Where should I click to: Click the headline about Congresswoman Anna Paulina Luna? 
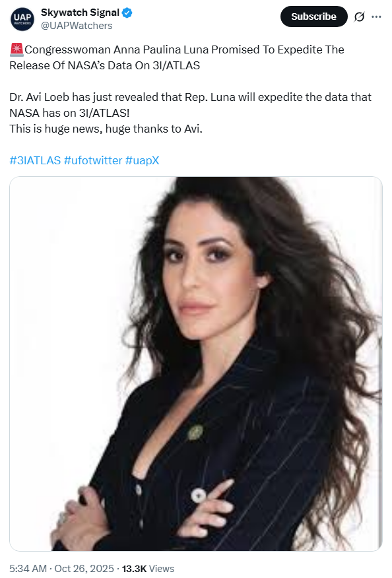177,57
